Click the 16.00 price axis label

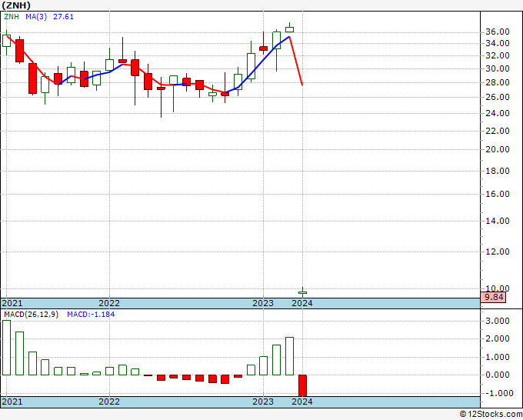[498, 194]
